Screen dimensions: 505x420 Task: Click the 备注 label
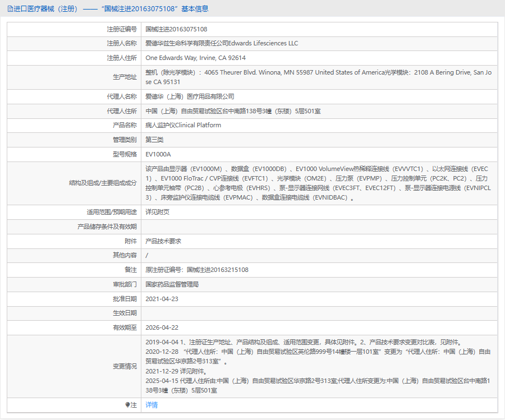point(131,270)
